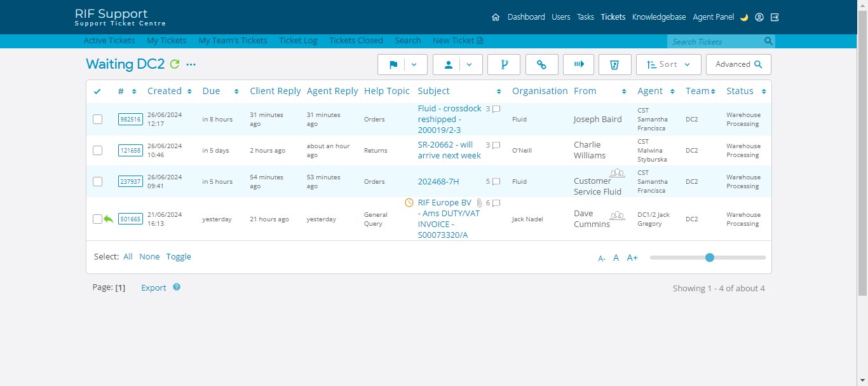
Task: Open the attachment paperclip on the RIF Europe ticket
Action: click(x=479, y=203)
